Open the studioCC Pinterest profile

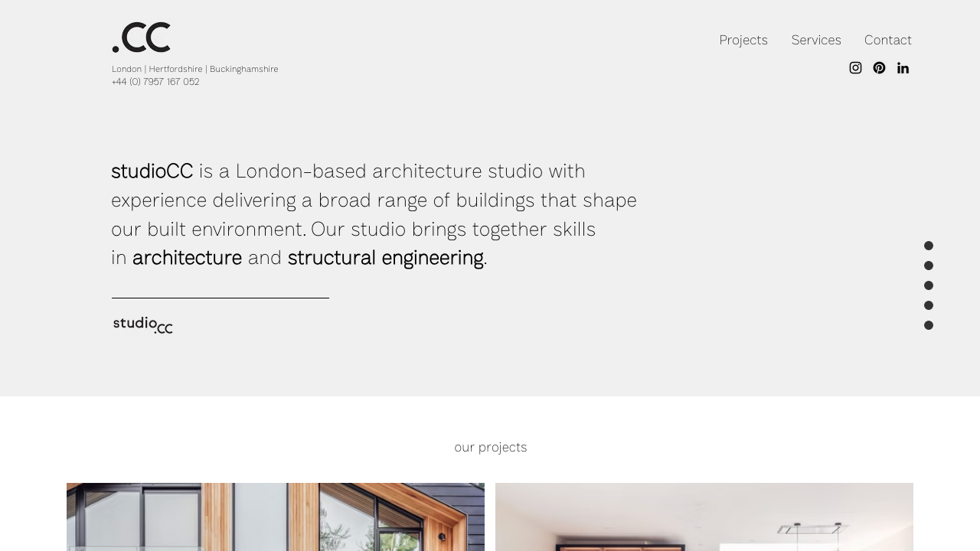coord(879,68)
